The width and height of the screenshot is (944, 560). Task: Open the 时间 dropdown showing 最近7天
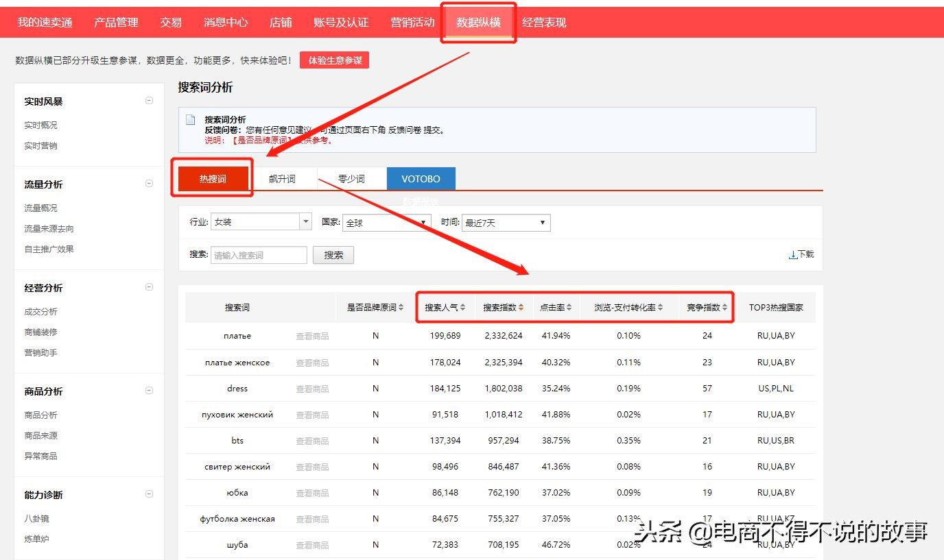click(x=541, y=222)
